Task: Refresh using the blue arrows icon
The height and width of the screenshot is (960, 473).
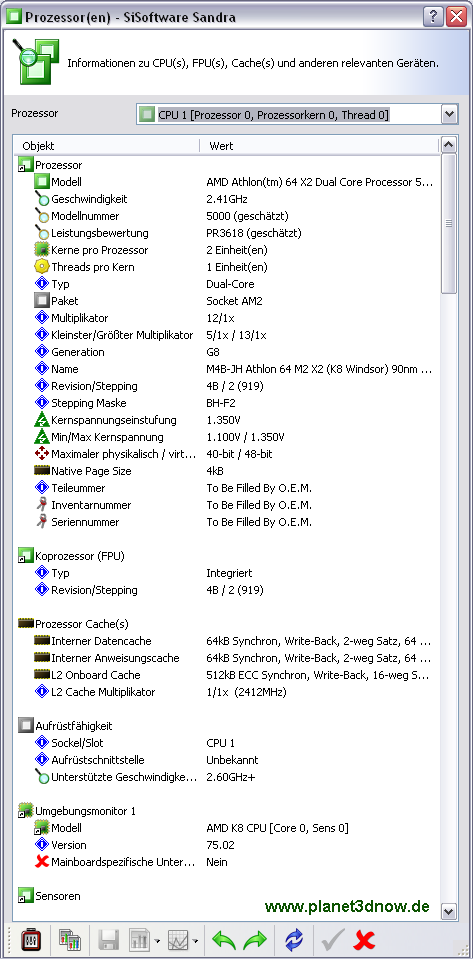Action: [294, 939]
